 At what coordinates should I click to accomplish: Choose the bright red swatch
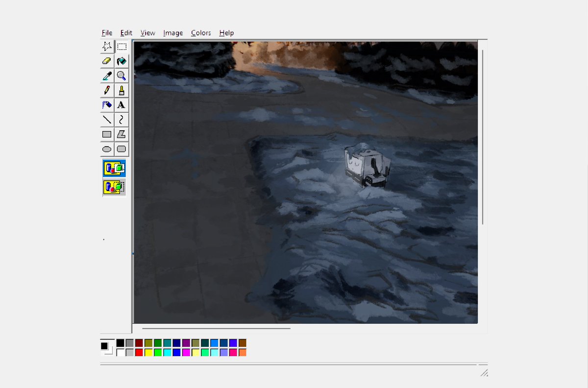pyautogui.click(x=139, y=352)
